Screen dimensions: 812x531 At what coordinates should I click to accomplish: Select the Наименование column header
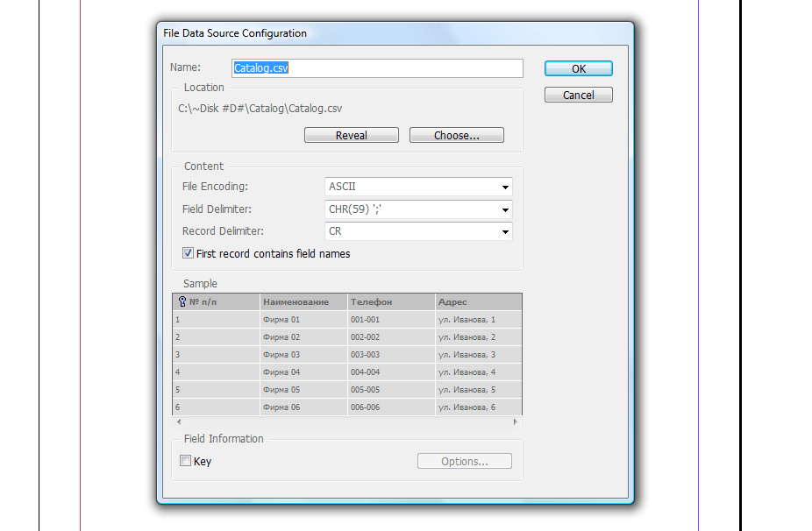pos(303,301)
